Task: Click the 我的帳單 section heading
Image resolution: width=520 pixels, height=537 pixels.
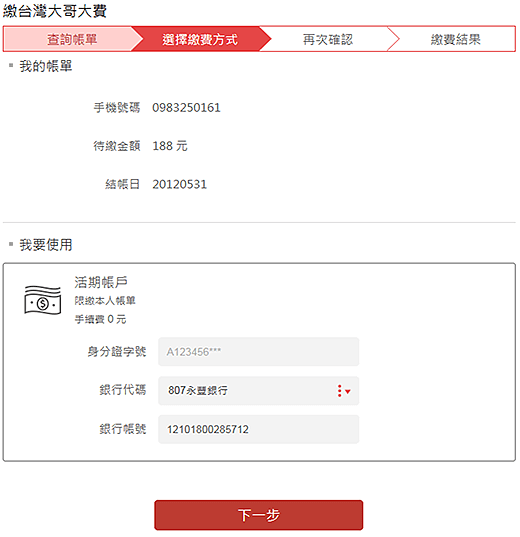Action: 46,66
